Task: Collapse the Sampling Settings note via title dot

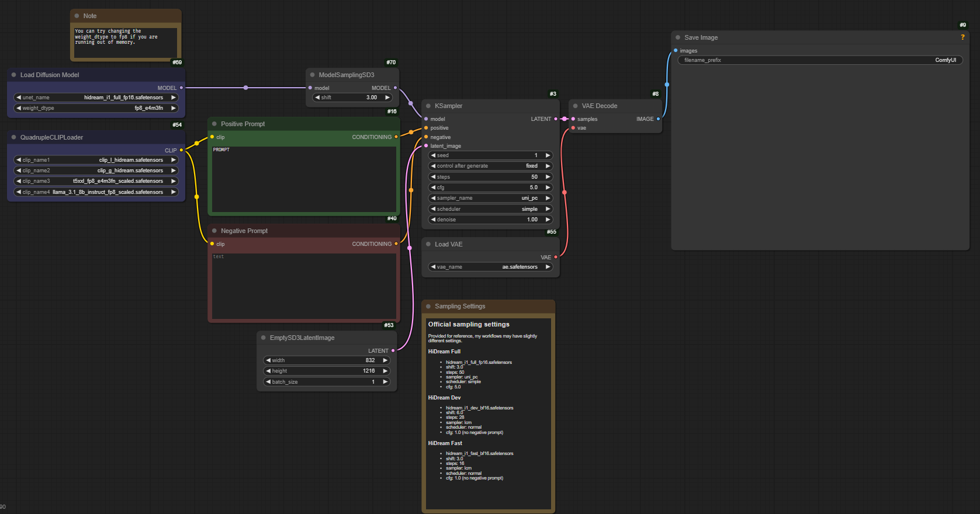Action: [428, 307]
